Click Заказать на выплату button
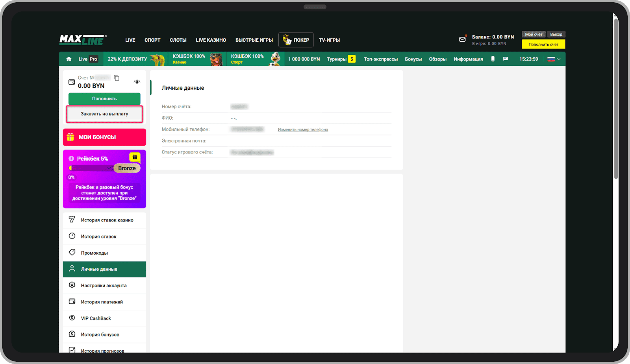Image resolution: width=630 pixels, height=364 pixels. 104,114
